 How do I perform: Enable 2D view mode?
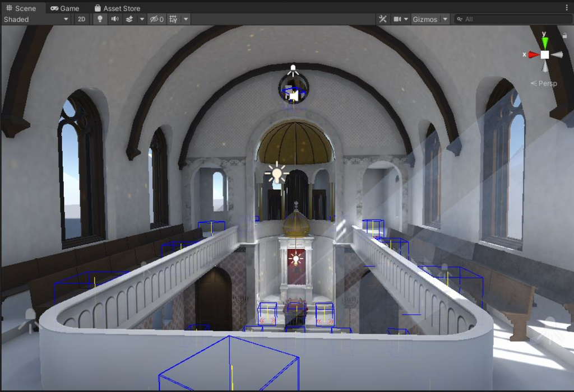(x=82, y=19)
